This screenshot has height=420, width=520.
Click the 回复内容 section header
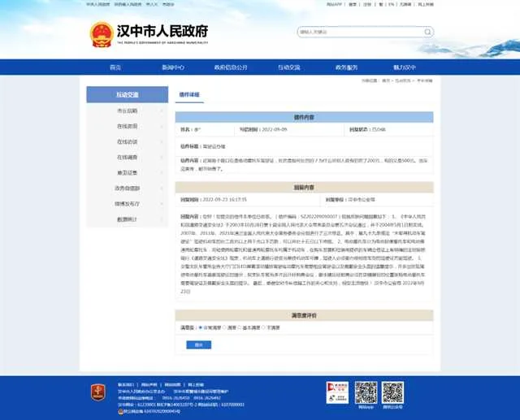(x=304, y=188)
